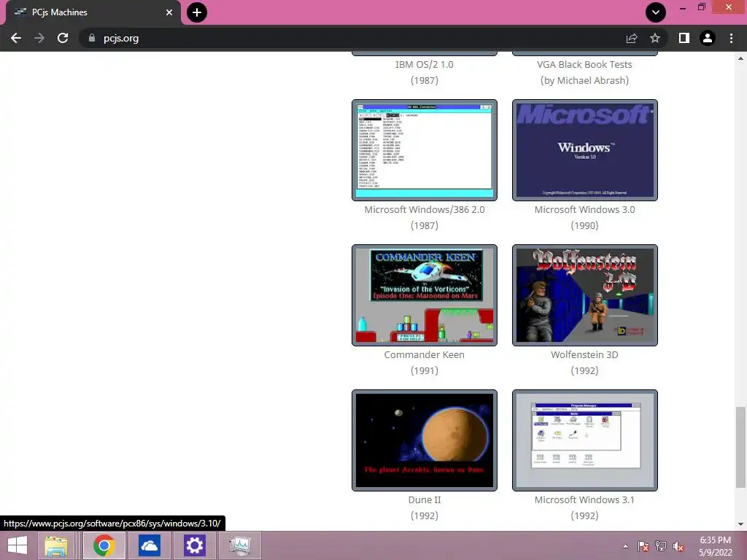Click the pcjs.org address bar
Image resolution: width=747 pixels, height=560 pixels.
click(x=352, y=38)
